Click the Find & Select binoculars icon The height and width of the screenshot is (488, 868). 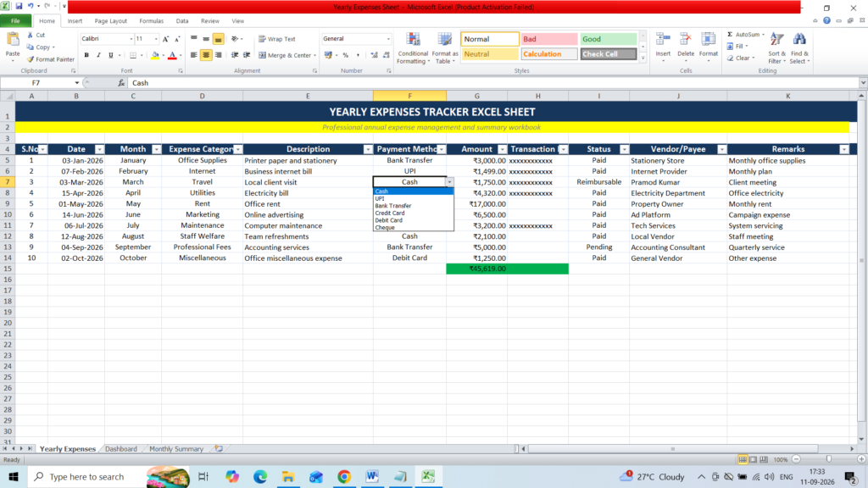[799, 40]
